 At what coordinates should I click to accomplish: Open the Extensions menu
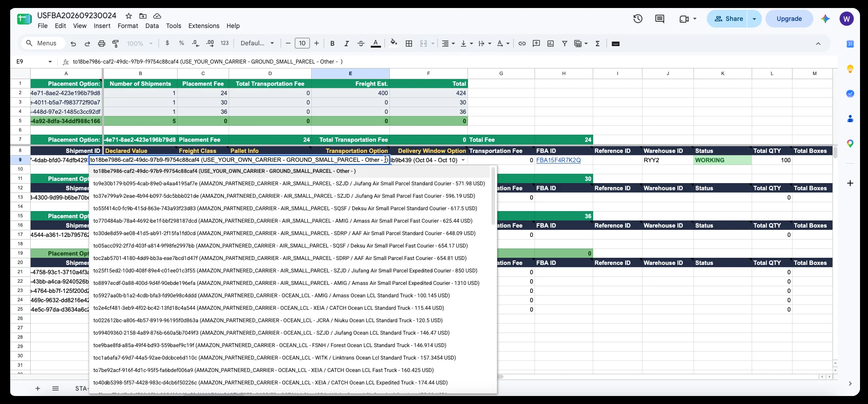(x=204, y=26)
